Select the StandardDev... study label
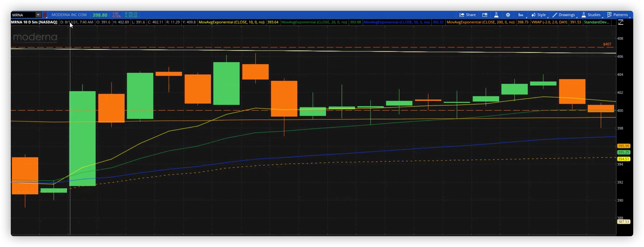644x247 pixels. click(597, 22)
